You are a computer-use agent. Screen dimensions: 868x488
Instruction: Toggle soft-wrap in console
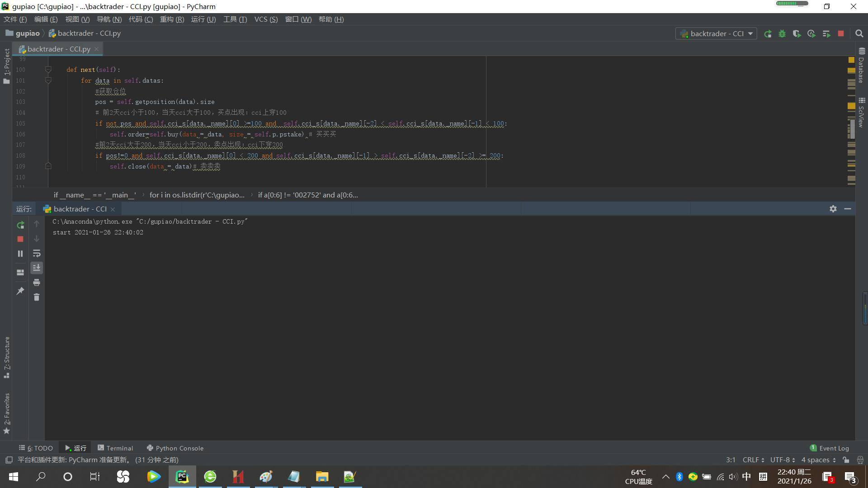[37, 253]
